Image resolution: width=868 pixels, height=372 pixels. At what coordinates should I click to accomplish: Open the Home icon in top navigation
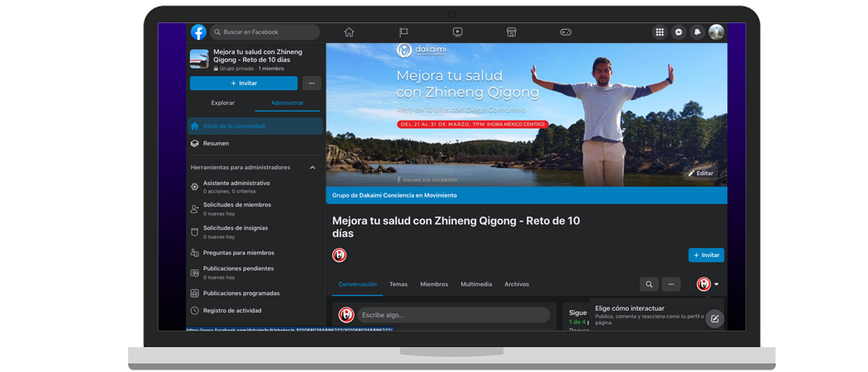click(349, 32)
